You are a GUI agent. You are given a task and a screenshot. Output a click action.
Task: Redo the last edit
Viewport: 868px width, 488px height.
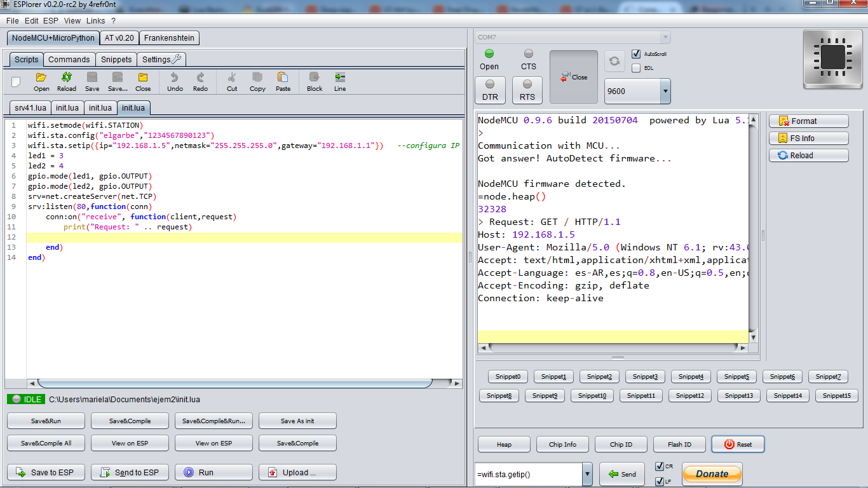200,81
